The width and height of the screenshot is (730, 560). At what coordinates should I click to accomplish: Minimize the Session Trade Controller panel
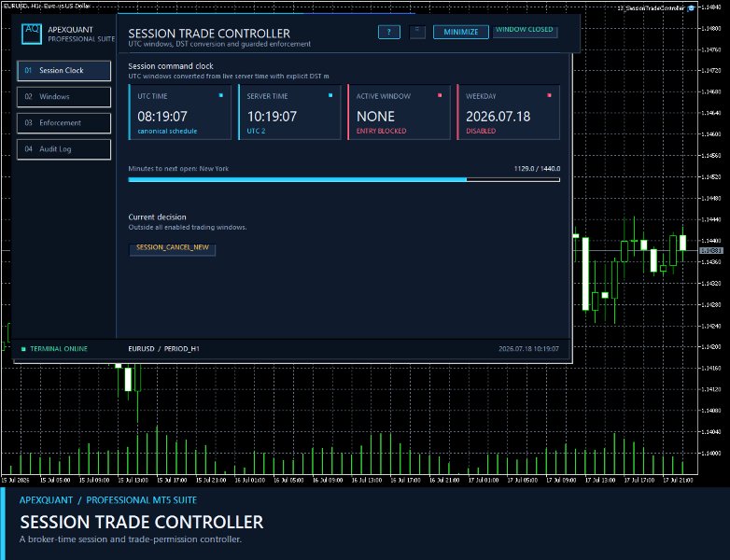(460, 32)
